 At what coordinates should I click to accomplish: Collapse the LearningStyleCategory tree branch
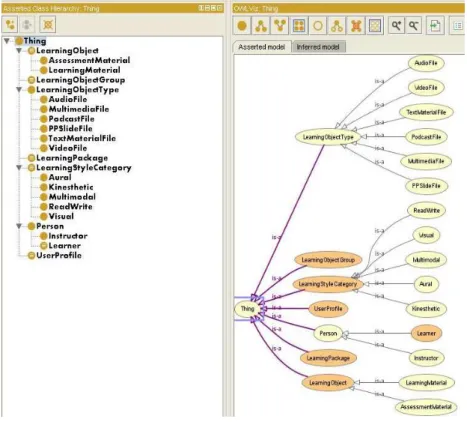pyautogui.click(x=19, y=168)
